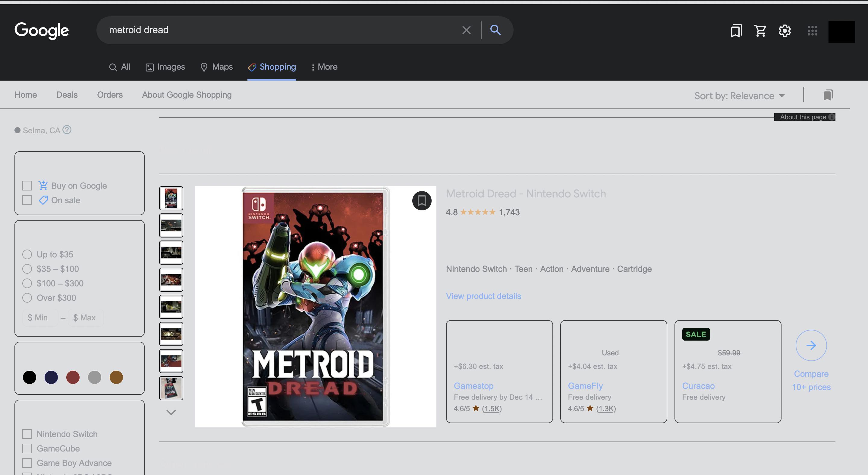The width and height of the screenshot is (868, 475).
Task: Click the $ Min price field
Action: tap(40, 318)
